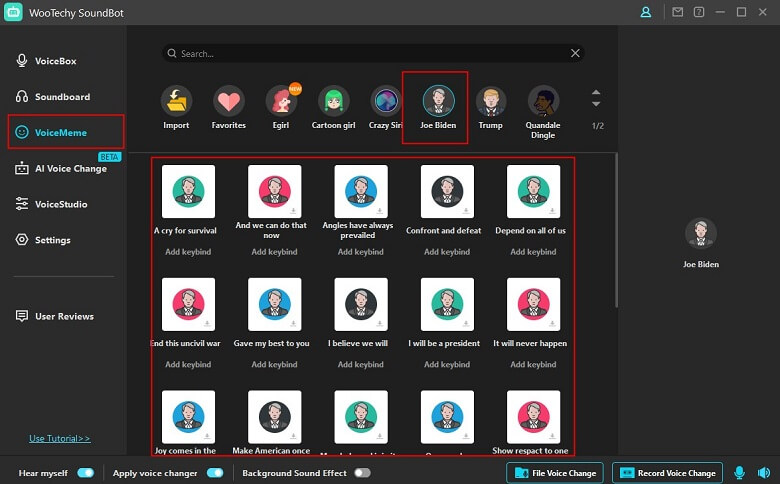Open the help question mark icon
This screenshot has height=484, width=780.
pos(698,12)
